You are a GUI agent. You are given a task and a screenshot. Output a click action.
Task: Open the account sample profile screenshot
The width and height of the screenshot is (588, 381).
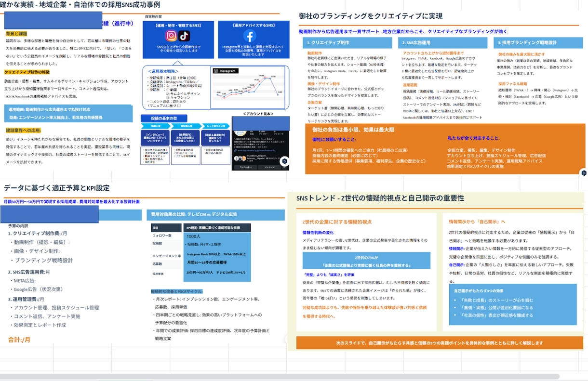click(x=260, y=144)
